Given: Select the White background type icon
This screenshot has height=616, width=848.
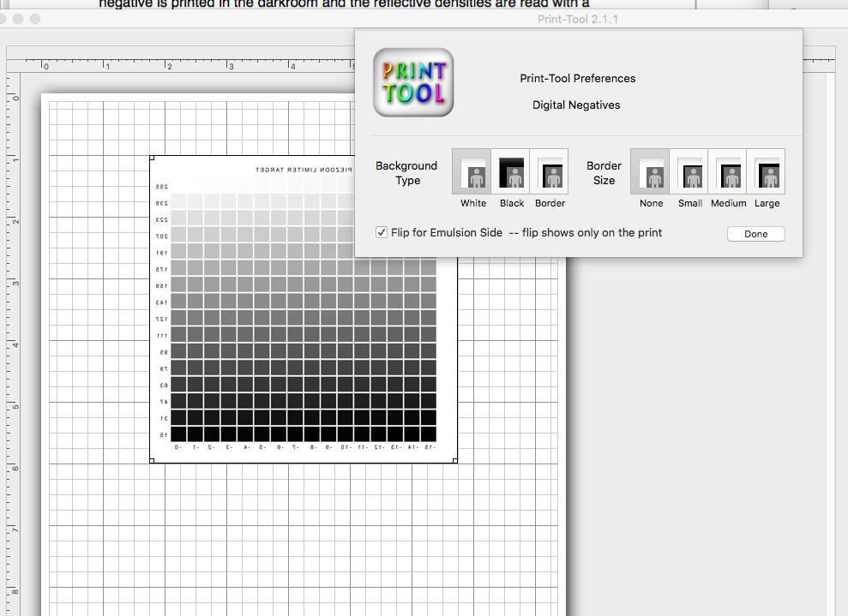Looking at the screenshot, I should click(x=472, y=171).
